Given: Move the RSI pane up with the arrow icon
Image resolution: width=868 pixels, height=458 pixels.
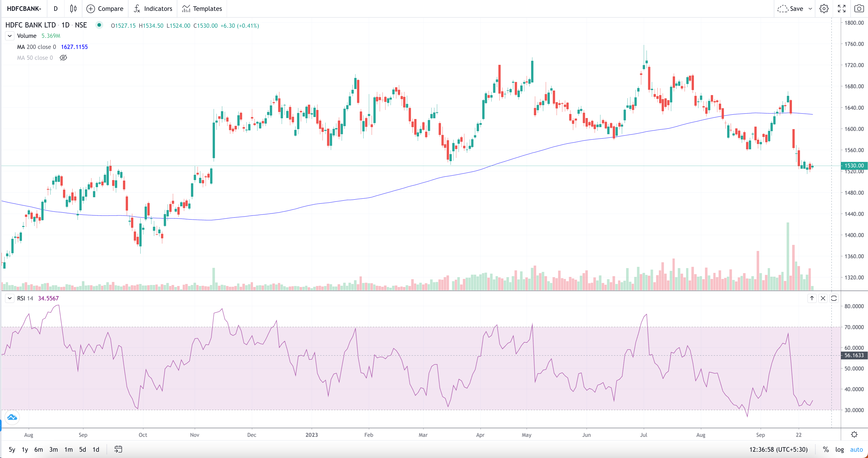Looking at the screenshot, I should (812, 298).
